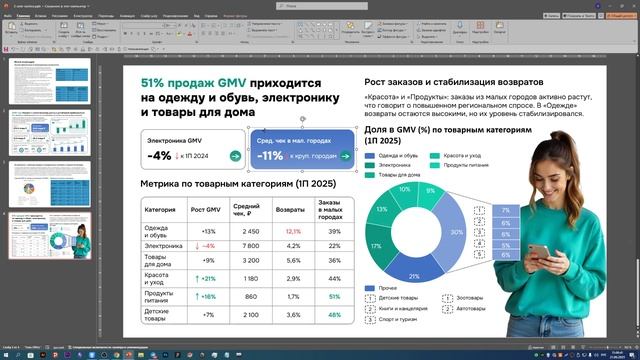Click the Add-ins (Надстройки) icon
The image size is (640, 360).
[480, 25]
